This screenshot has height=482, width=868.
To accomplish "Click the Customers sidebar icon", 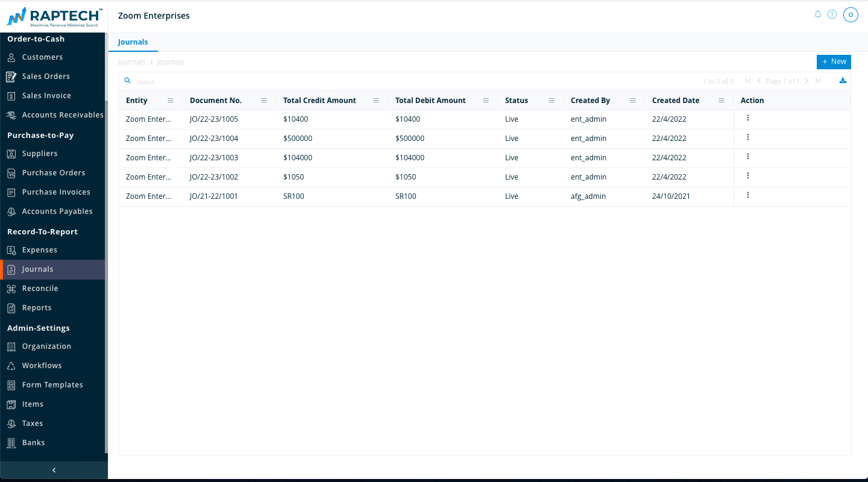I will coord(11,57).
